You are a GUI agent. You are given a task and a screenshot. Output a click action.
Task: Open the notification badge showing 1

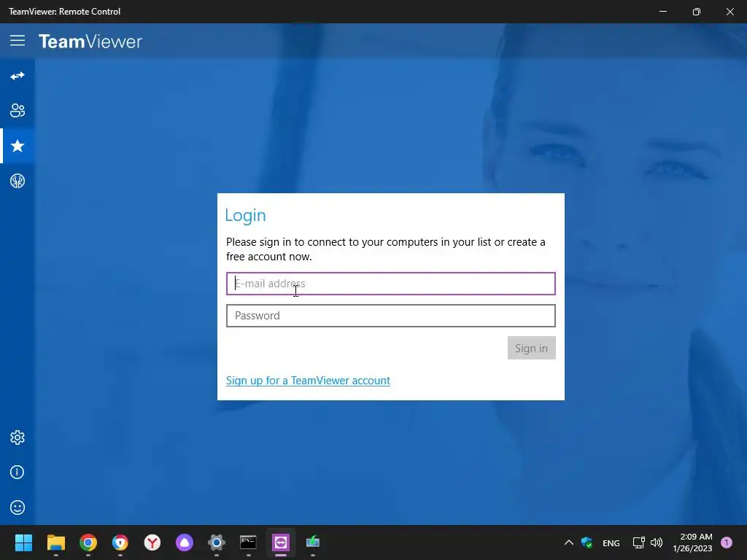tap(727, 542)
